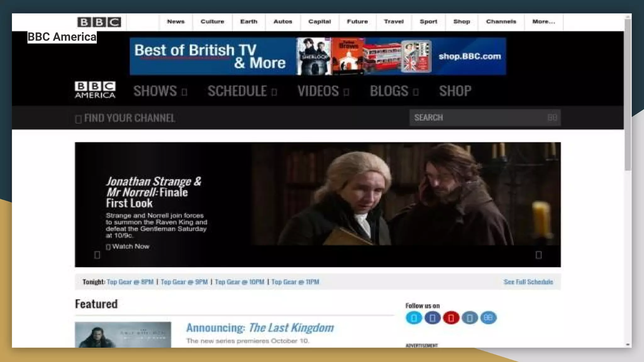
Task: Open the Capital section
Action: point(319,22)
